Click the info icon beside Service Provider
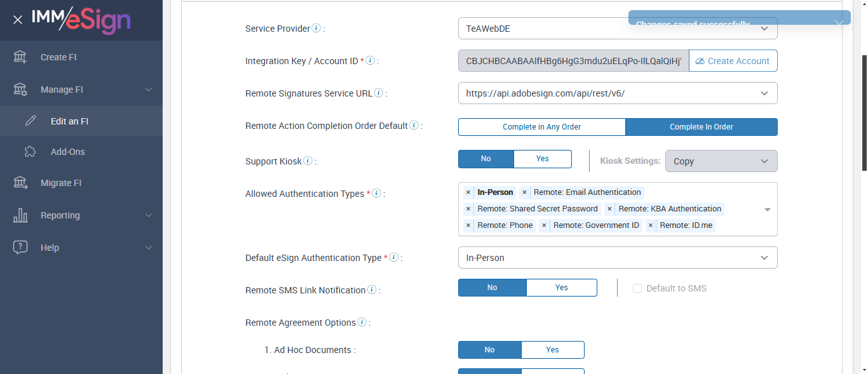The height and width of the screenshot is (374, 868). [316, 29]
